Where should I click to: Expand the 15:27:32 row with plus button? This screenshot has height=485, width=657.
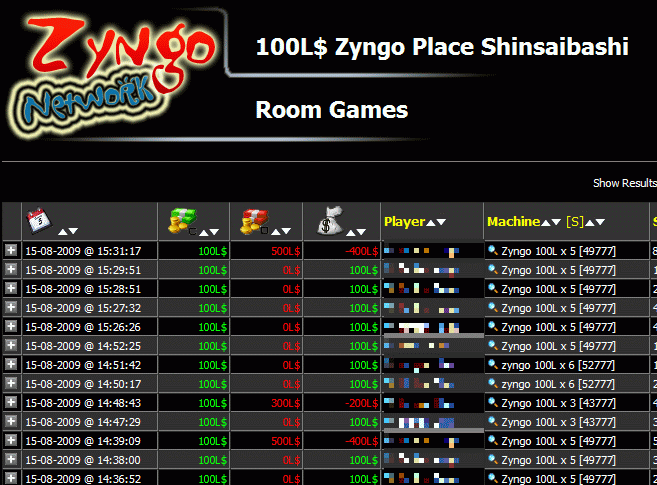click(11, 307)
